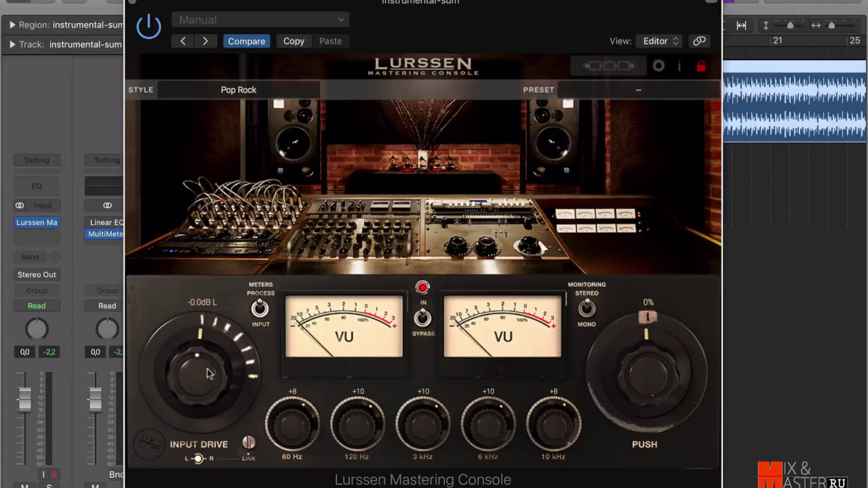Mute the first channel strip (M)

pos(24,485)
